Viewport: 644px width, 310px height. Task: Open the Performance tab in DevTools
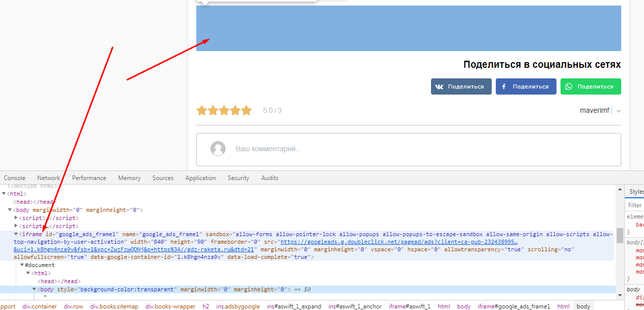[x=89, y=178]
